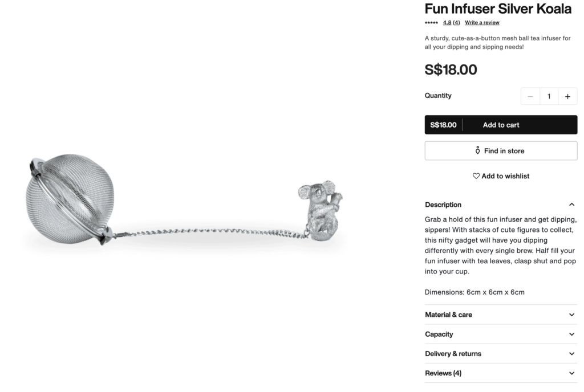The image size is (584, 392).
Task: Click the Capacity heading label
Action: pos(439,334)
